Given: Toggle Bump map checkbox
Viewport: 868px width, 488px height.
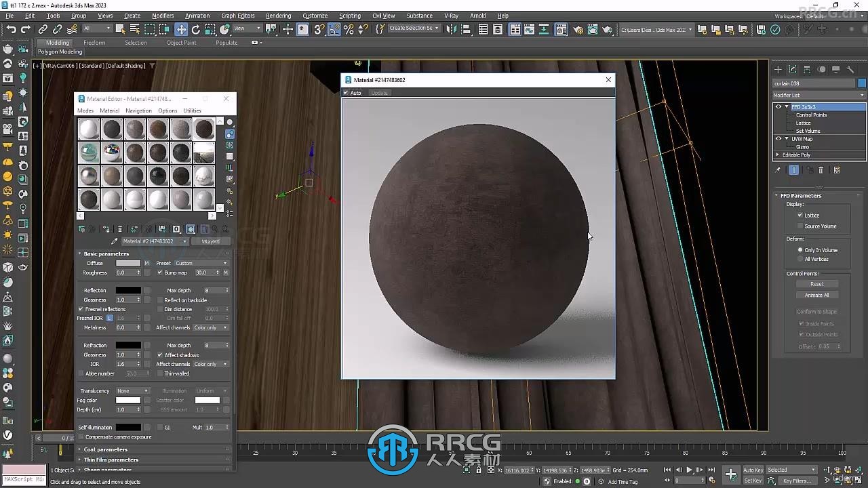Looking at the screenshot, I should [x=160, y=272].
